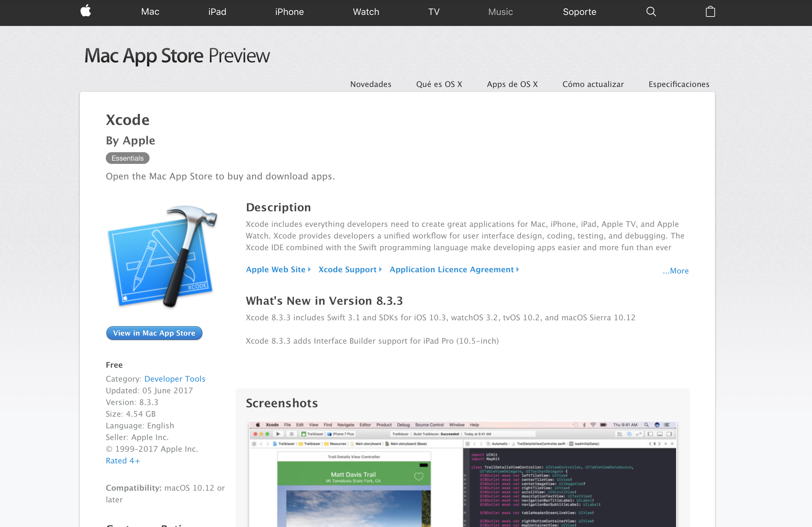The image size is (812, 527).
Task: Open the search magnifier icon
Action: click(651, 12)
